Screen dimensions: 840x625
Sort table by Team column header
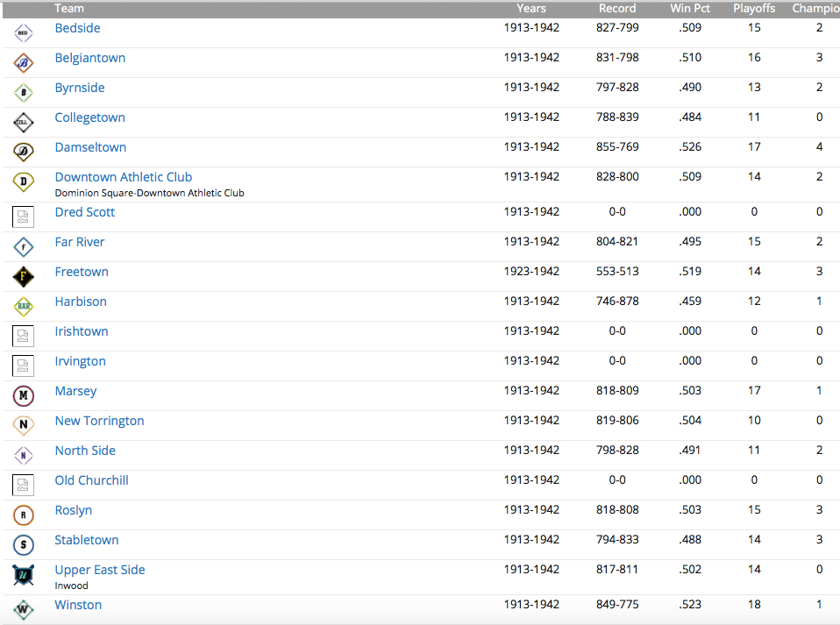69,9
